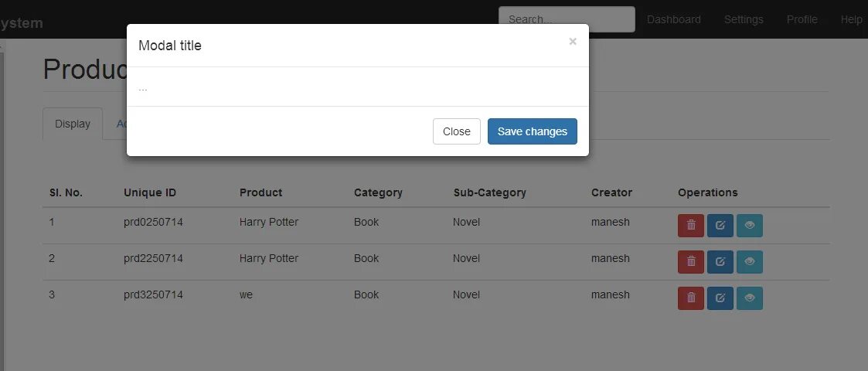The image size is (868, 371).
Task: Click the Close button in the modal
Action: coord(456,131)
